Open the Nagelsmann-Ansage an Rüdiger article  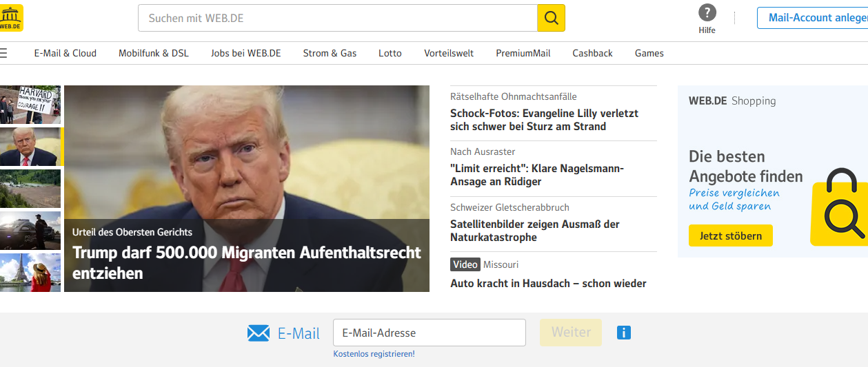[x=537, y=175]
